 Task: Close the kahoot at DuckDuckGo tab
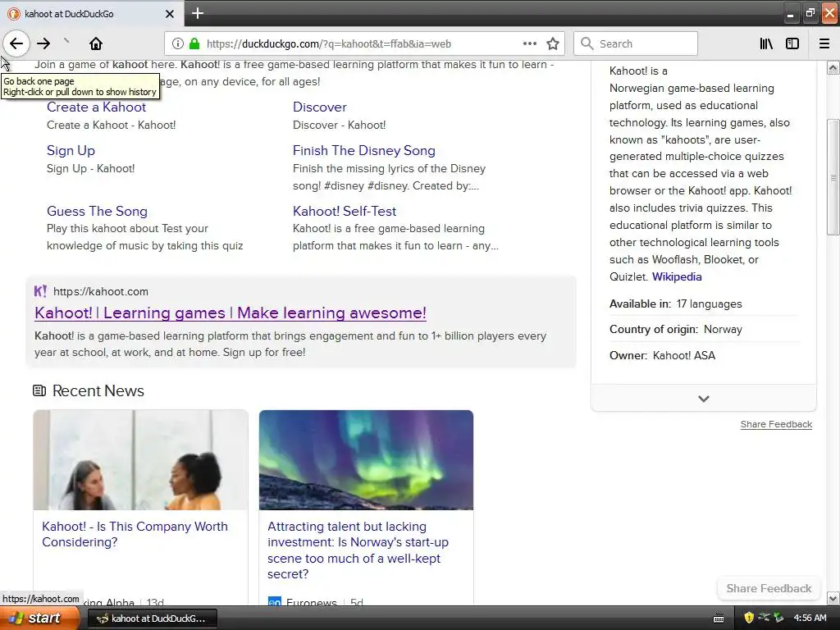(169, 14)
